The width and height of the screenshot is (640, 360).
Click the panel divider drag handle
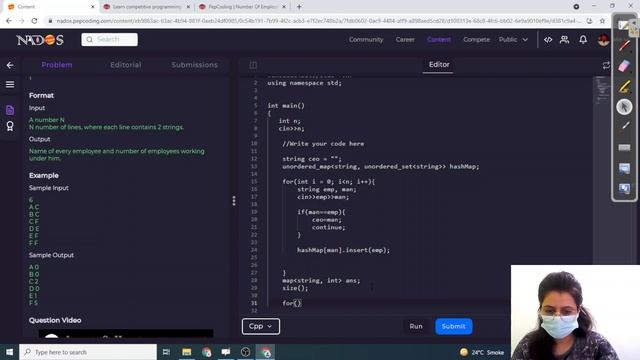pyautogui.click(x=233, y=200)
